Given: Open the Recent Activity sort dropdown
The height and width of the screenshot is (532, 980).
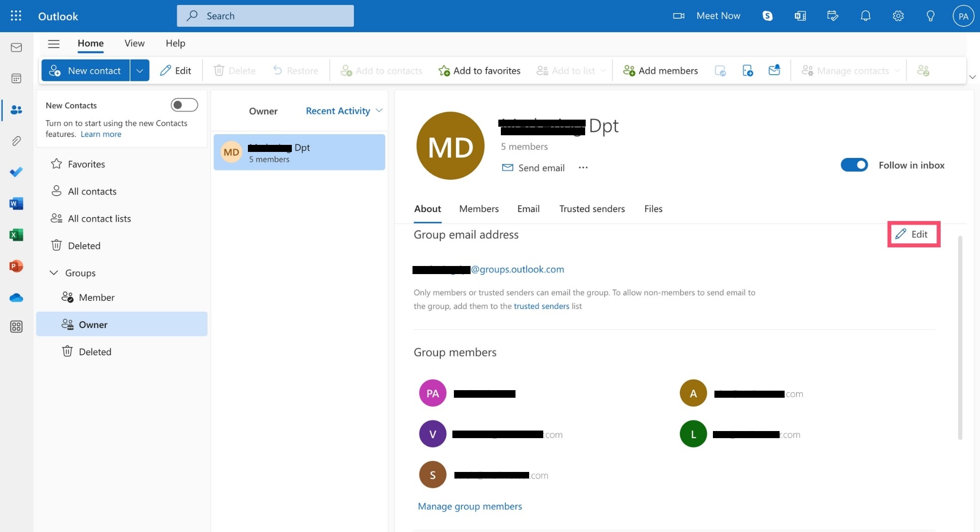Looking at the screenshot, I should pos(344,111).
